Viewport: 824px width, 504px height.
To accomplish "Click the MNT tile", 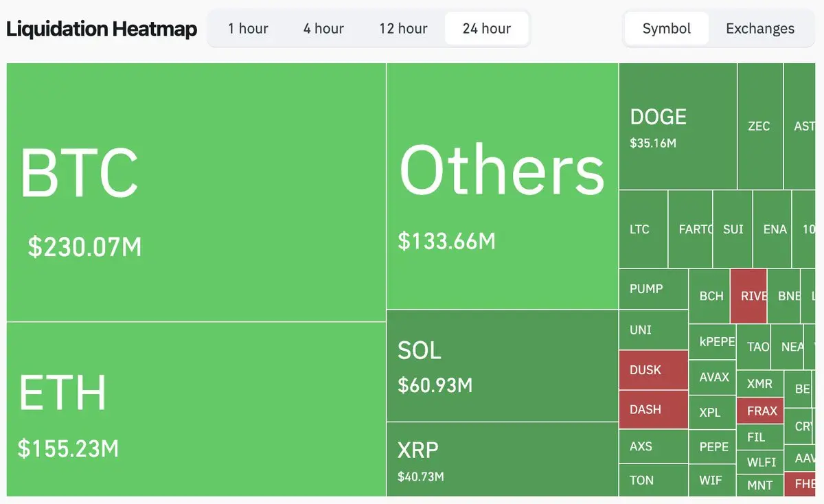I will pyautogui.click(x=760, y=485).
